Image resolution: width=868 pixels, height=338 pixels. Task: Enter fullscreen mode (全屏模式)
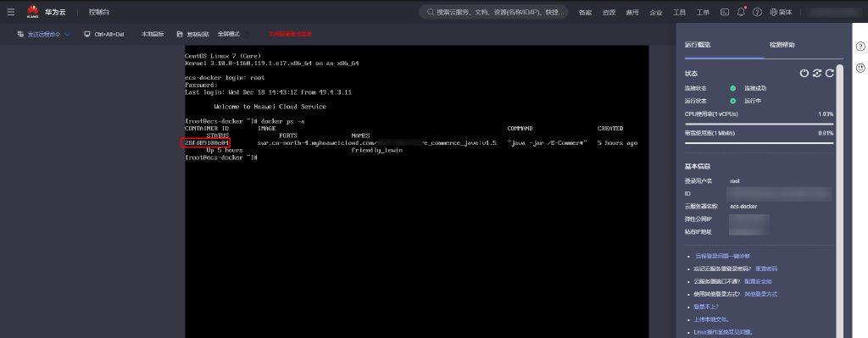tap(229, 34)
